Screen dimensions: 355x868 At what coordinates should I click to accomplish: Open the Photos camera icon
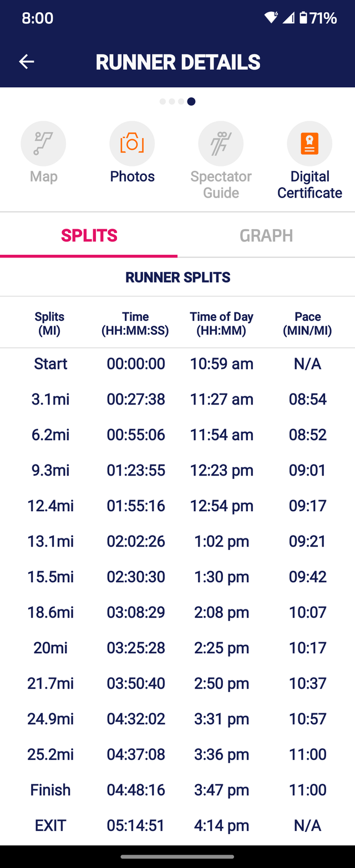(132, 143)
